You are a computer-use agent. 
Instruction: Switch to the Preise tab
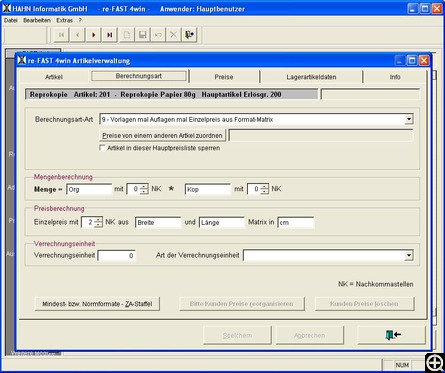click(224, 77)
